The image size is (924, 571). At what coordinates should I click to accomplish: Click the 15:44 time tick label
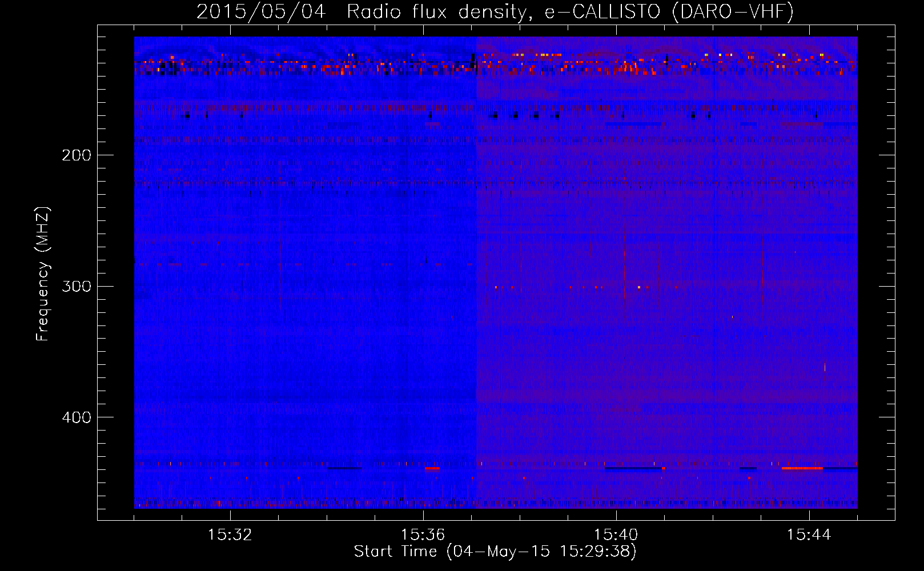tap(809, 535)
